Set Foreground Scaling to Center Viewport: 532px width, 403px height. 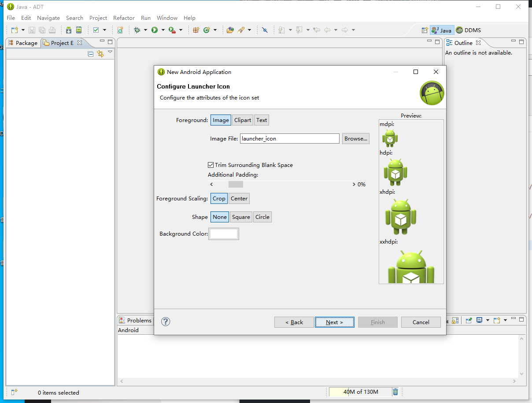pos(239,198)
